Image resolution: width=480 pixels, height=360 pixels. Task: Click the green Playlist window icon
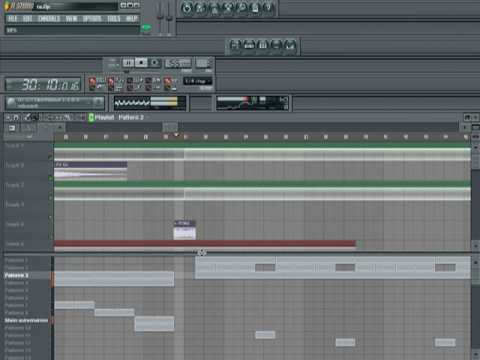coord(91,117)
